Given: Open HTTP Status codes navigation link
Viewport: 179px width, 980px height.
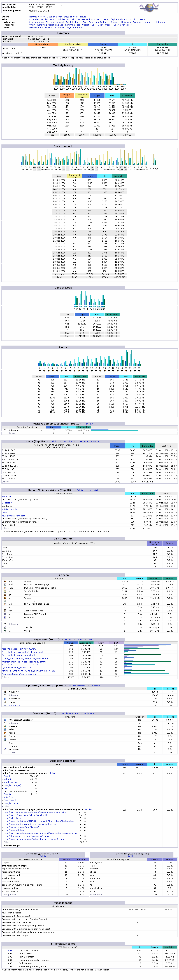Looking at the screenshot, I should [55, 27].
